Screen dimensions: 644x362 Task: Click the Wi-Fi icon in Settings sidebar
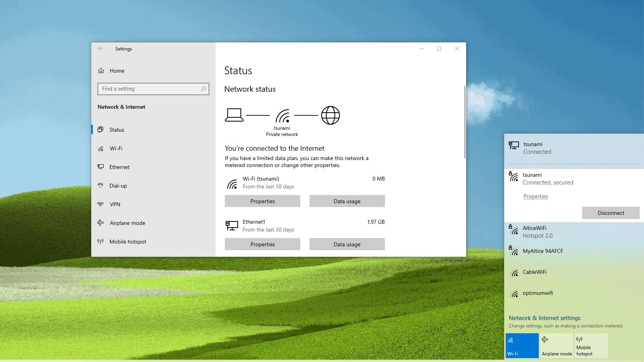[101, 148]
